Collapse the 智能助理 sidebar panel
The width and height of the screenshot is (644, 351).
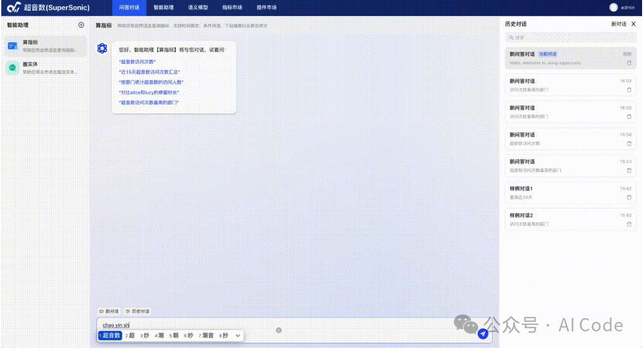pyautogui.click(x=81, y=25)
